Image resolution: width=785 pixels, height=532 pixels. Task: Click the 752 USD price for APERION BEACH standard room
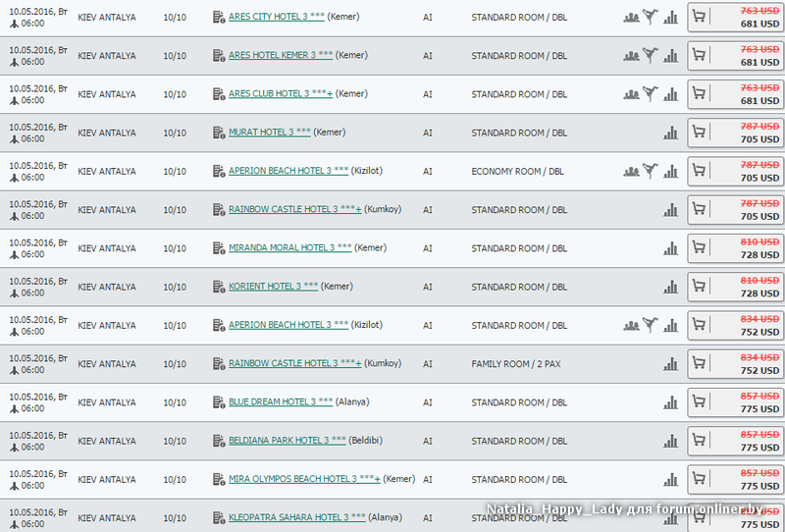(x=759, y=333)
